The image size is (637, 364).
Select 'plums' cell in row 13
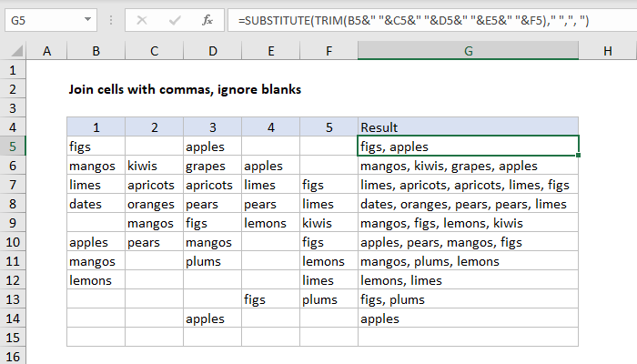(x=329, y=299)
